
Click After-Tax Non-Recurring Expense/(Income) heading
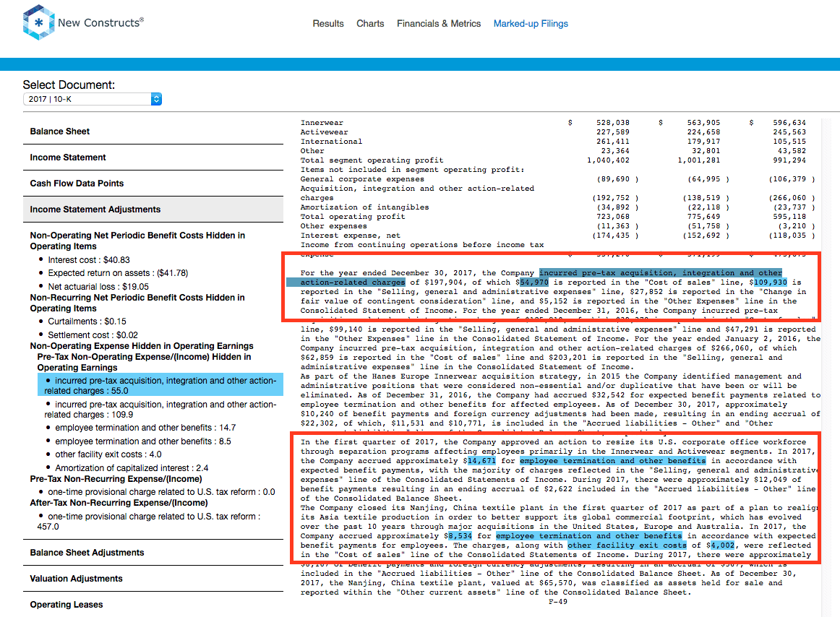[x=119, y=502]
